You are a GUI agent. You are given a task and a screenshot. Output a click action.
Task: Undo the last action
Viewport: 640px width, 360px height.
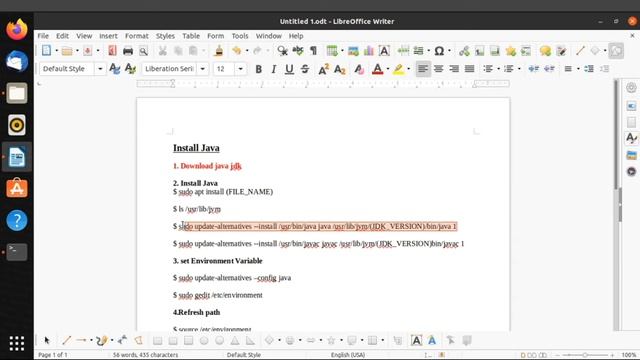[236, 51]
